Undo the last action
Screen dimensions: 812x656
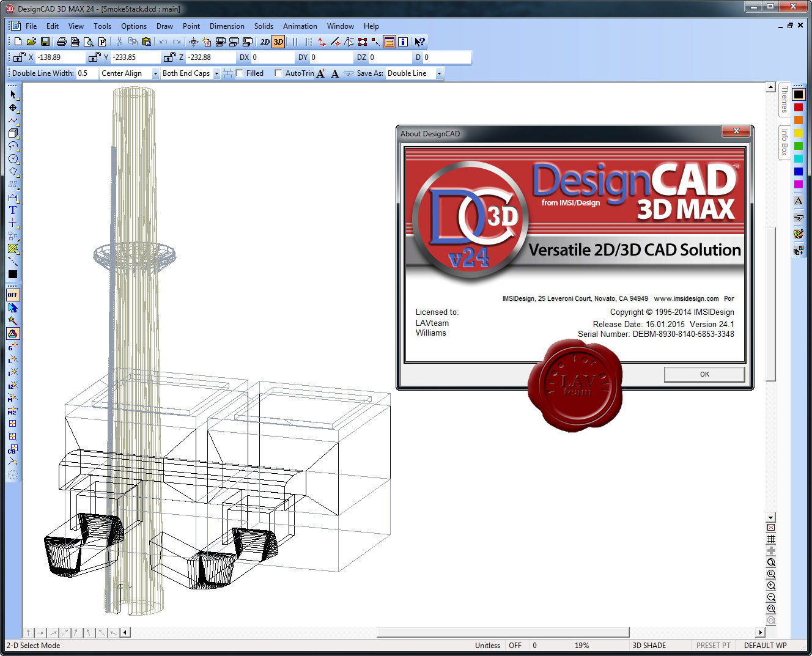point(163,42)
